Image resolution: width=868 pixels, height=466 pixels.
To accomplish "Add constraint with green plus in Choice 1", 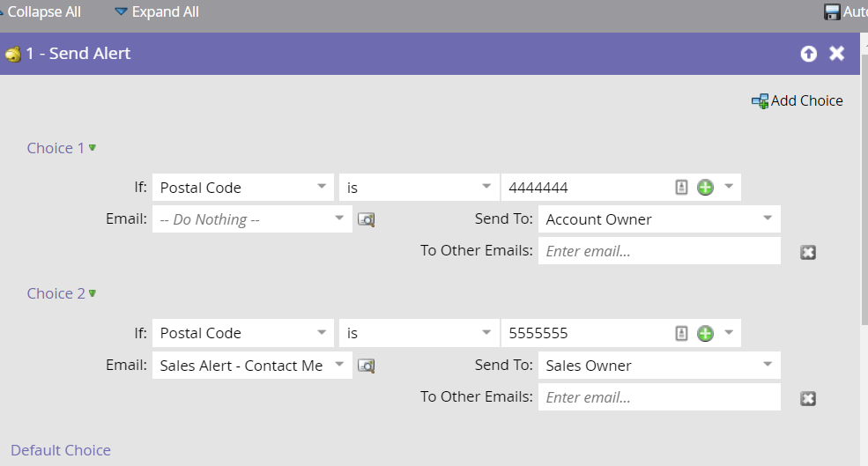I will 705,188.
